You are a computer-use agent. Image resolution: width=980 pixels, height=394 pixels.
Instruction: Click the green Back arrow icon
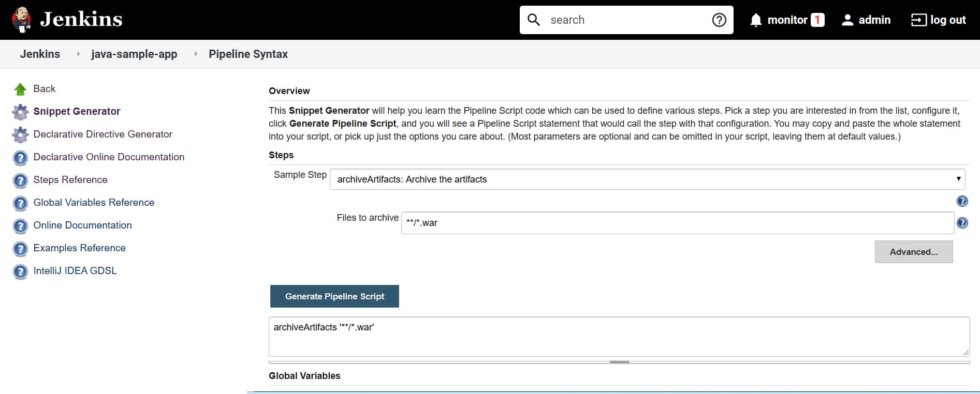pyautogui.click(x=20, y=89)
